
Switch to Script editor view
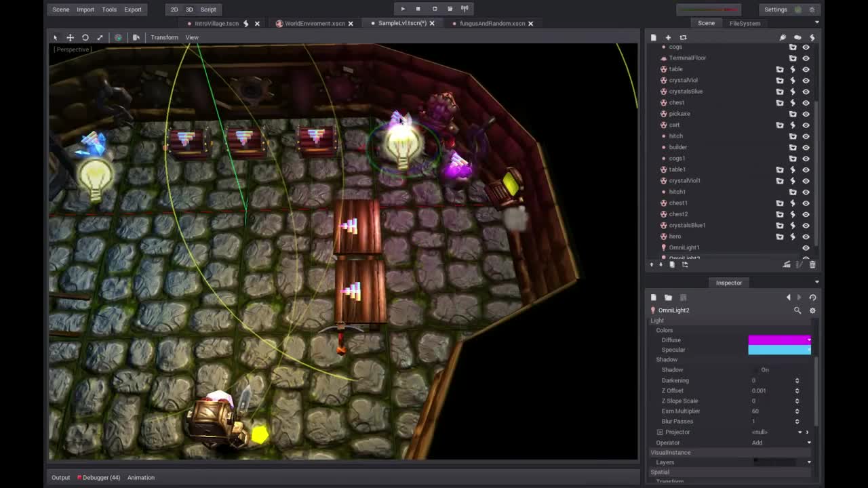click(208, 9)
